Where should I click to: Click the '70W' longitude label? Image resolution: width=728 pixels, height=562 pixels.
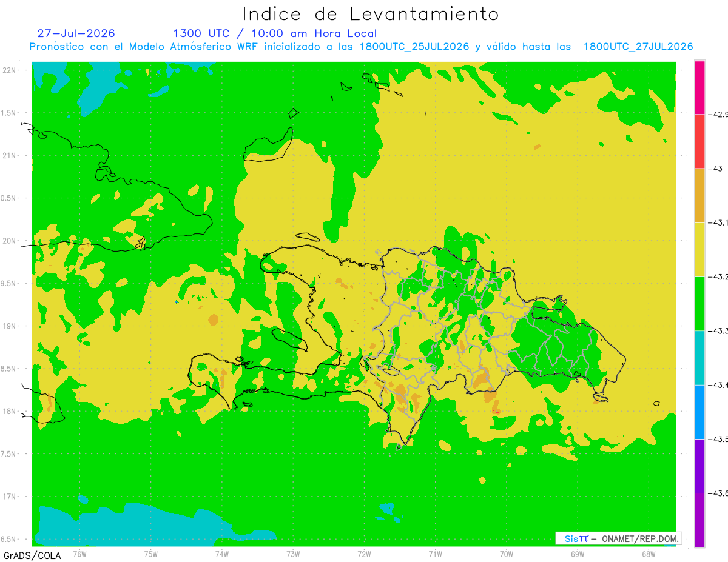[506, 554]
